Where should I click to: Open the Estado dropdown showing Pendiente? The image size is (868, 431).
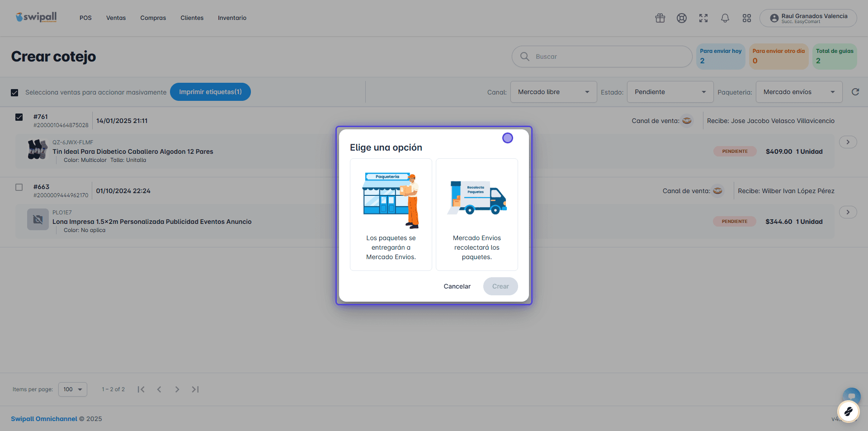pyautogui.click(x=670, y=92)
